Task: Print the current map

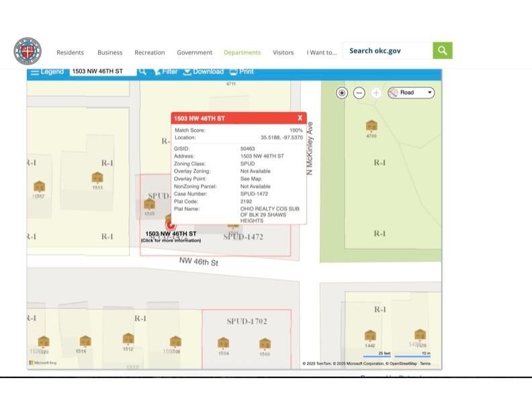Action: tap(242, 72)
